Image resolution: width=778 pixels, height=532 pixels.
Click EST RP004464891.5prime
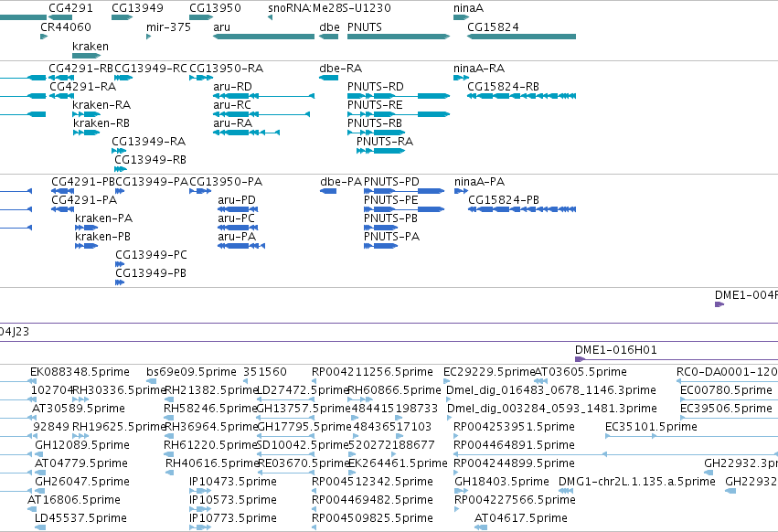(x=616, y=454)
